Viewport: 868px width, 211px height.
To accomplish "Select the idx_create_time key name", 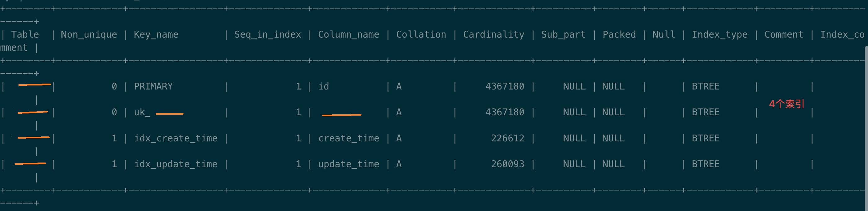I will point(175,138).
